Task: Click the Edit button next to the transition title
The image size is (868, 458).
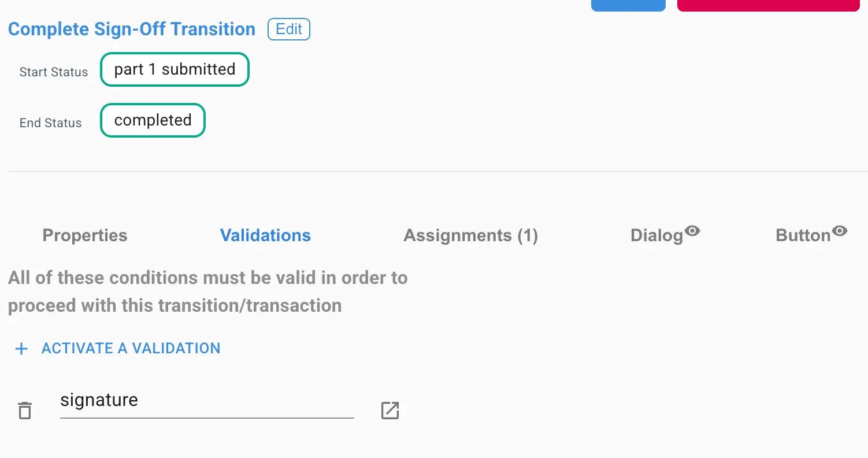Action: click(288, 29)
